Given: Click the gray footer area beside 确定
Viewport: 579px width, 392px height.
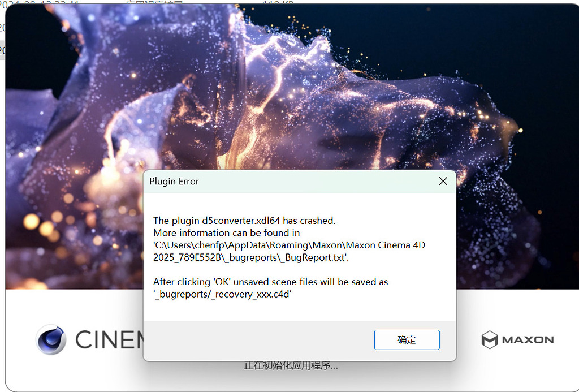Looking at the screenshot, I should pos(254,341).
